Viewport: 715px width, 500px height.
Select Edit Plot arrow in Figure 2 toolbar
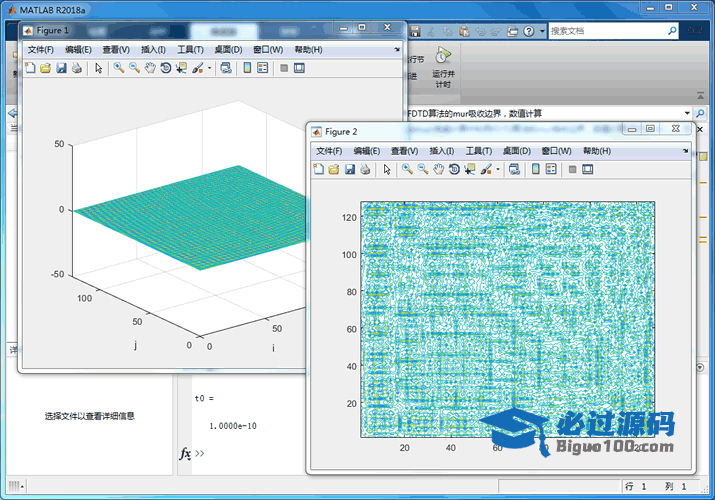tap(387, 170)
